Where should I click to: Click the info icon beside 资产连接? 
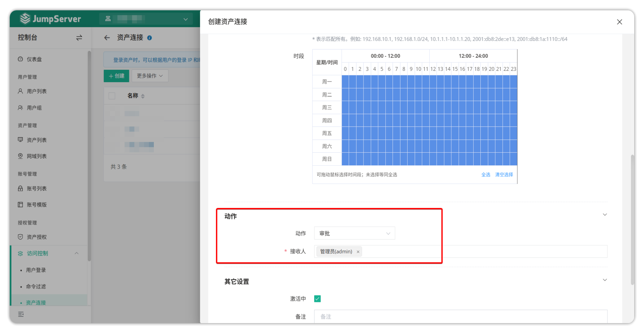pos(150,38)
